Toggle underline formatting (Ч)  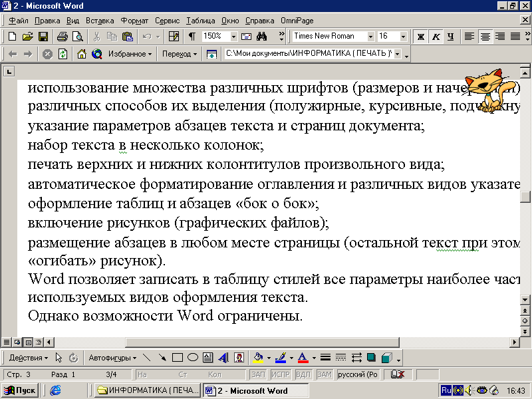pos(451,37)
